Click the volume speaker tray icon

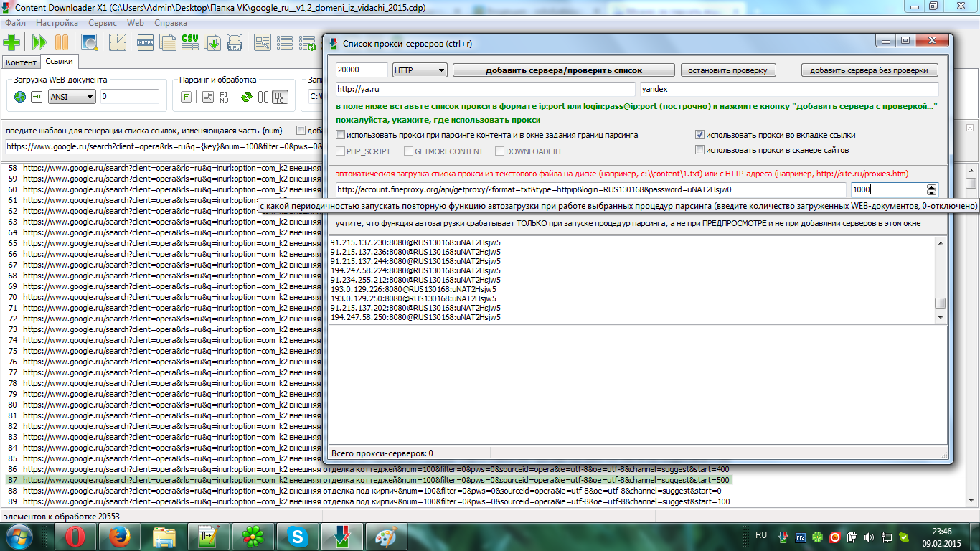[x=870, y=537]
